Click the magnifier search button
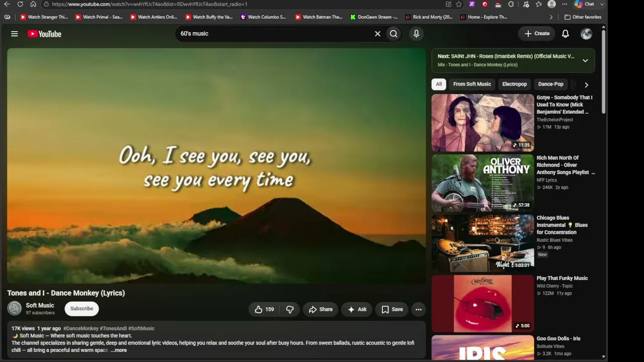The image size is (644, 362). point(393,34)
